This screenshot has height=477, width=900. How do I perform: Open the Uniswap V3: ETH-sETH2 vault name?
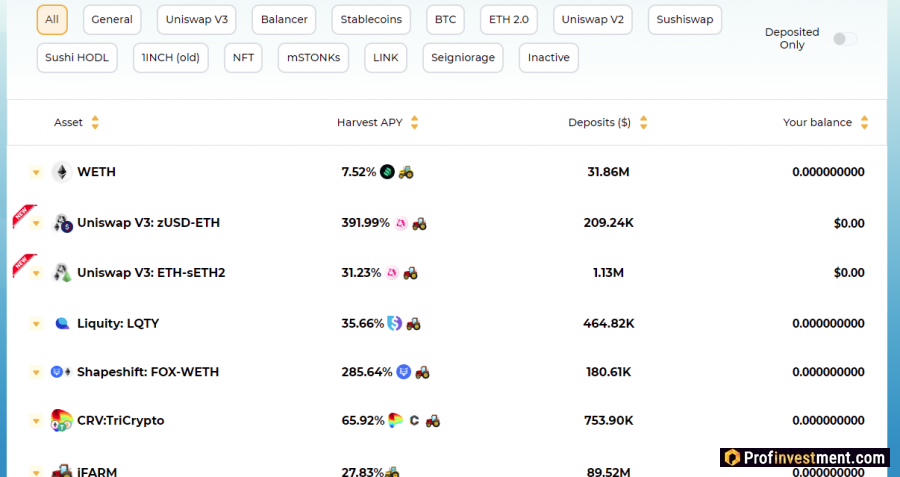point(151,272)
